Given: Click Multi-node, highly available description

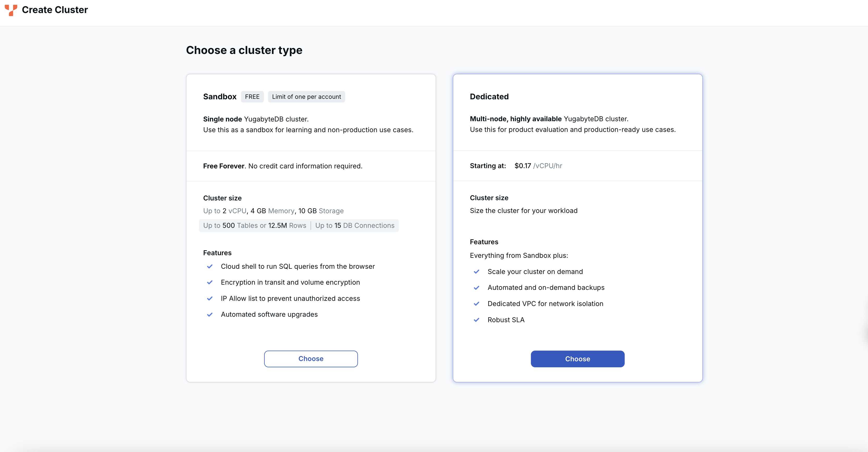Looking at the screenshot, I should (549, 119).
